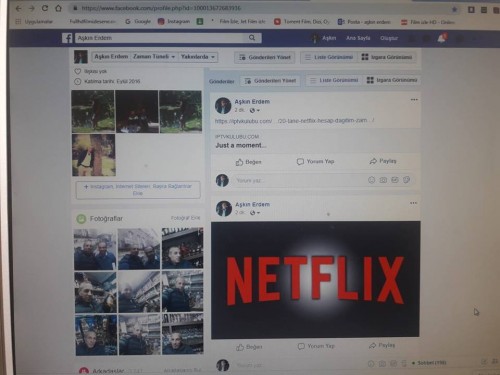Image resolution: width=500 pixels, height=375 pixels.
Task: Bookmark this page with the star icon
Action: [x=454, y=9]
